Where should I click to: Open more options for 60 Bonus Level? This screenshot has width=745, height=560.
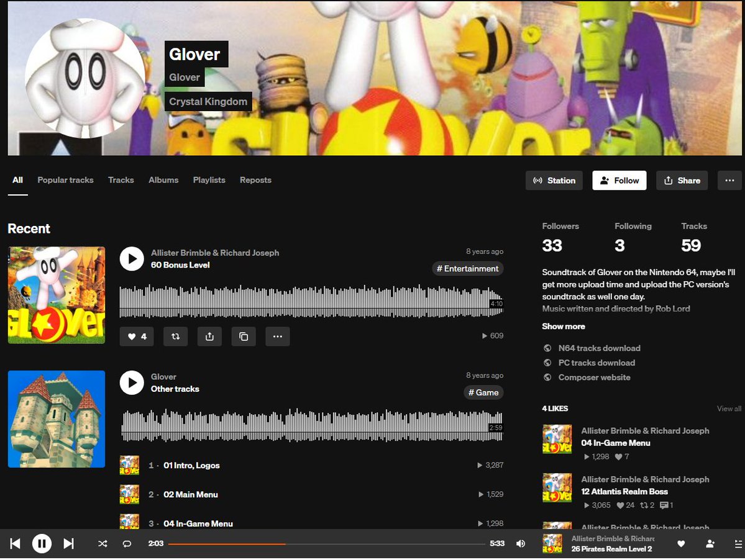[277, 336]
